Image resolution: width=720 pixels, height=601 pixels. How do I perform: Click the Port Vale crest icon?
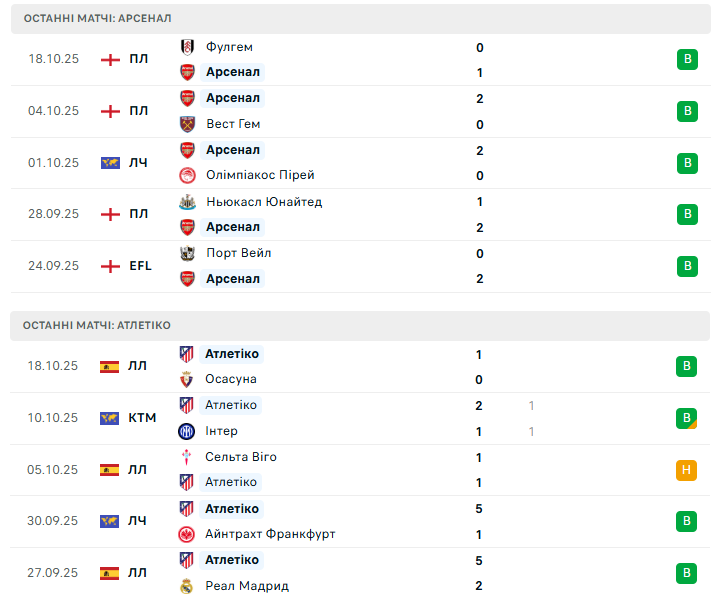click(x=187, y=253)
